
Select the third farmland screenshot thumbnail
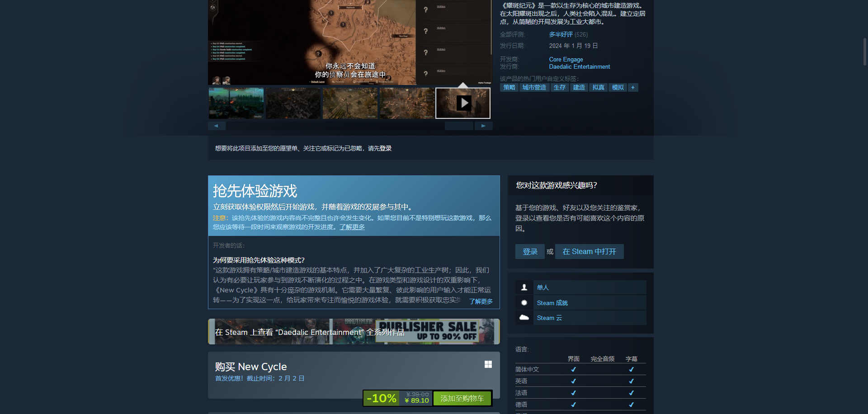(350, 103)
